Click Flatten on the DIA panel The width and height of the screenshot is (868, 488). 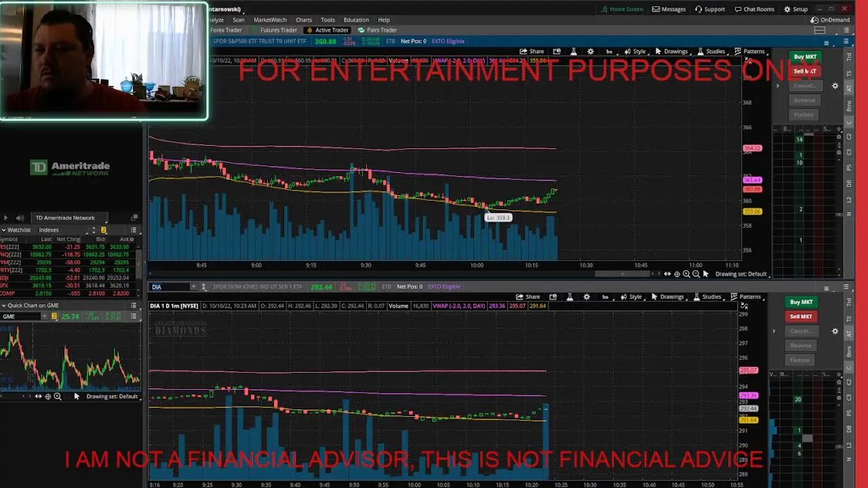(x=800, y=360)
